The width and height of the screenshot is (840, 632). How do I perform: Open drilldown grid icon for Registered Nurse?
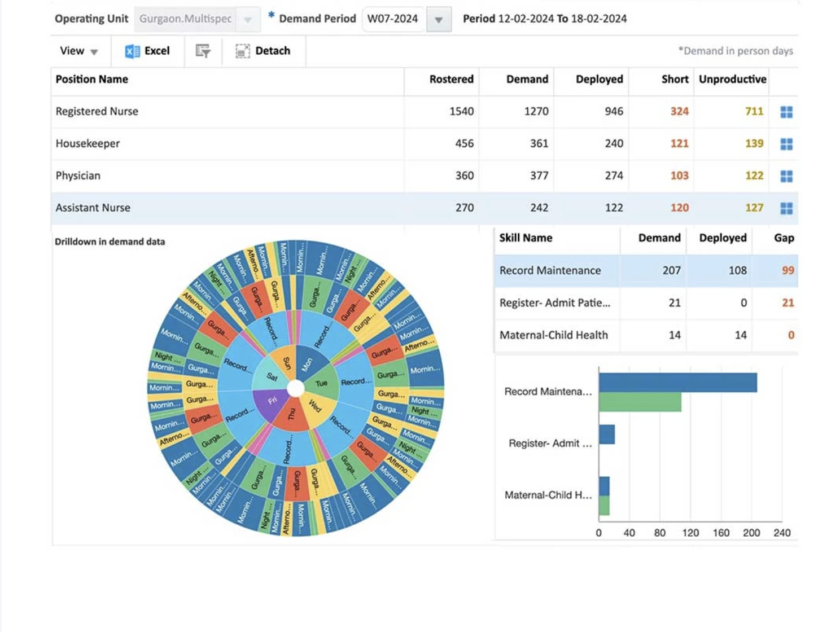786,112
